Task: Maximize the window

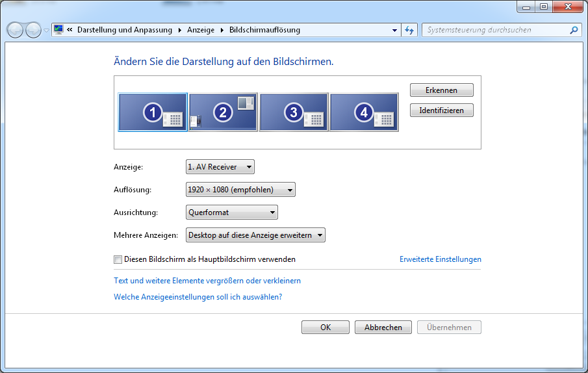Action: pyautogui.click(x=544, y=6)
